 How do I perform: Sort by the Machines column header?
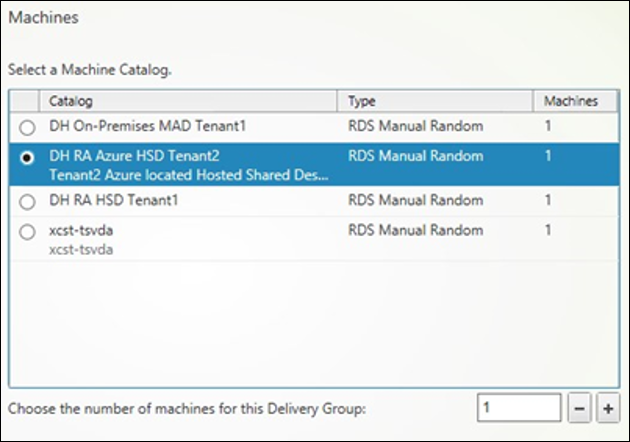pyautogui.click(x=570, y=101)
